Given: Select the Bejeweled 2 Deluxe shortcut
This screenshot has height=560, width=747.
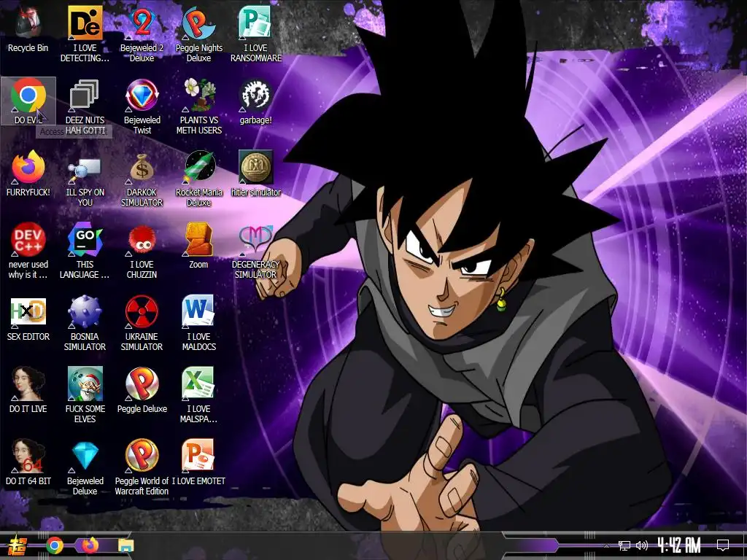Looking at the screenshot, I should pos(142,34).
